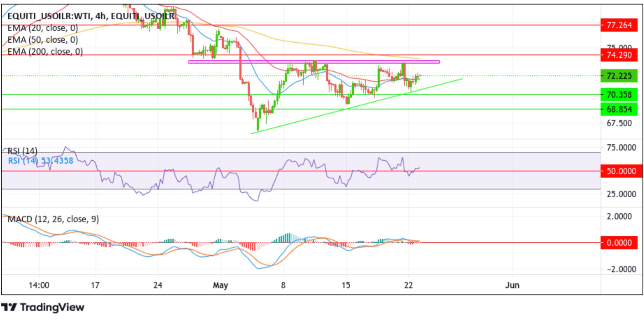Viewport: 644px width, 324px height.
Task: Click the 22 date on time axis
Action: point(408,285)
